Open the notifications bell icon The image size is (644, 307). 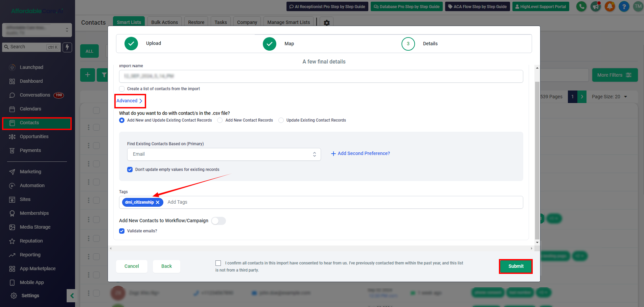609,6
